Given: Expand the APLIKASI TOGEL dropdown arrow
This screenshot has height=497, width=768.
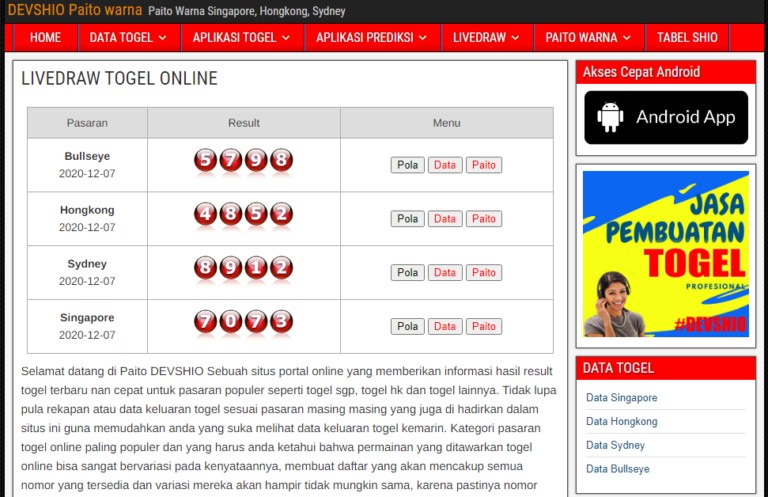Looking at the screenshot, I should (286, 38).
